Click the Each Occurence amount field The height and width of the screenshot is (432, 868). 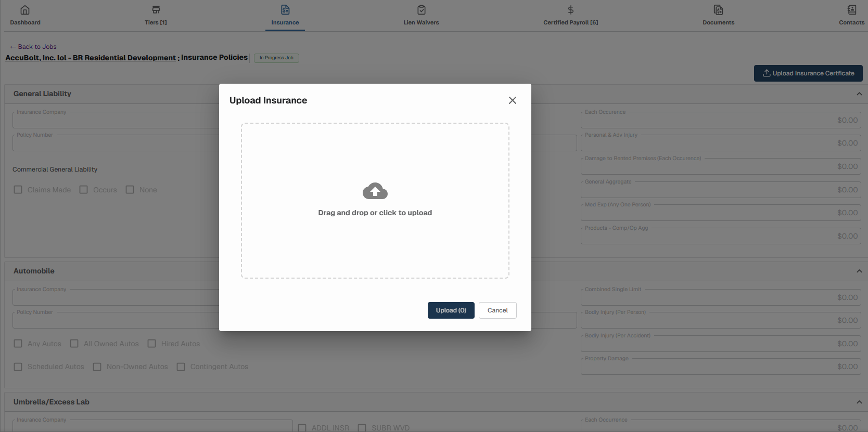pos(721,120)
